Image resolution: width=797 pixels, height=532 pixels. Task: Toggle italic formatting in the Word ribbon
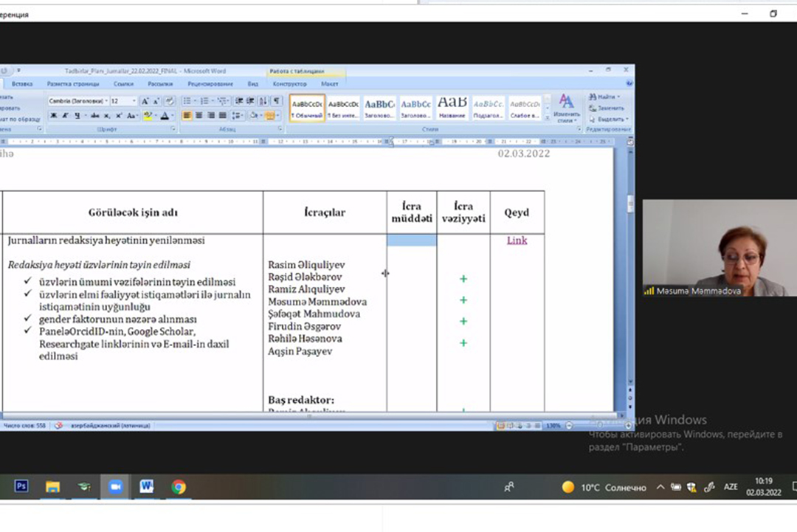tap(65, 116)
